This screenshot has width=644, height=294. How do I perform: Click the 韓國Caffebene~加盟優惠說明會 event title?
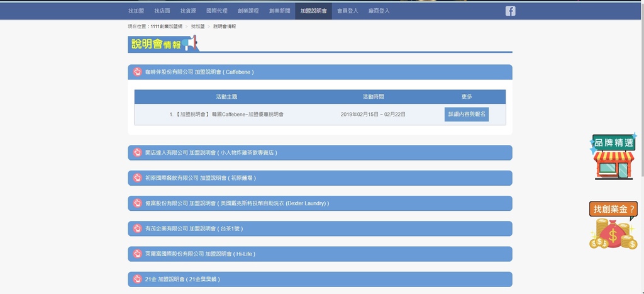[248, 115]
